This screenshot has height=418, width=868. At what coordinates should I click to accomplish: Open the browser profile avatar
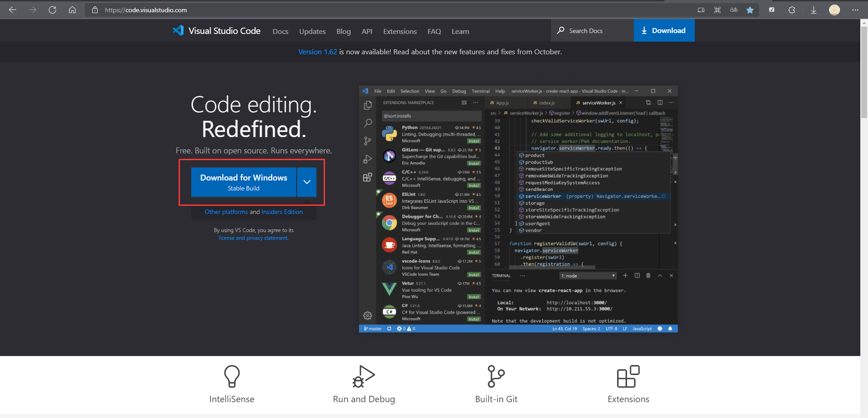[835, 9]
